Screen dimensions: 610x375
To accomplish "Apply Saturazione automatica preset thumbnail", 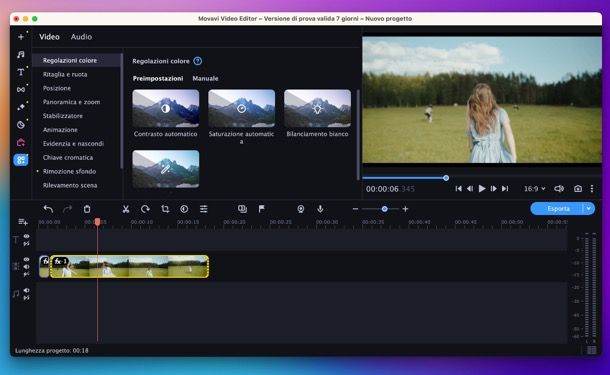I will 242,109.
